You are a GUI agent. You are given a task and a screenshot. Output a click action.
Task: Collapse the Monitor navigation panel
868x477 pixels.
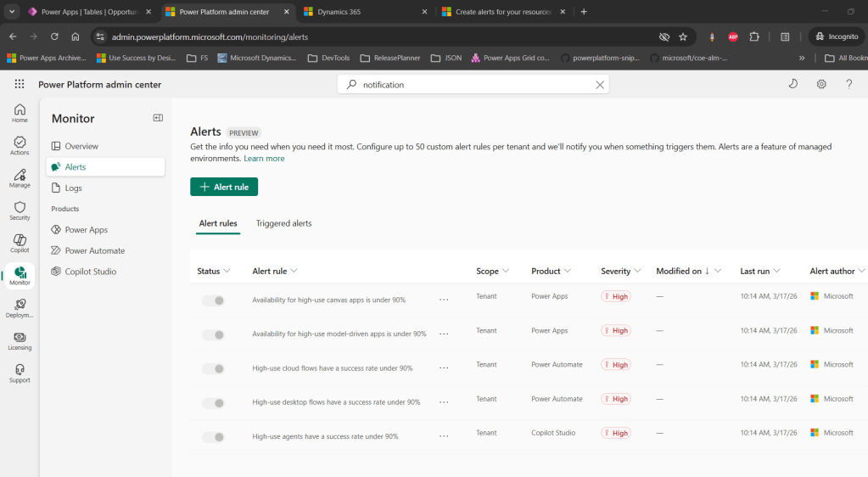point(158,118)
